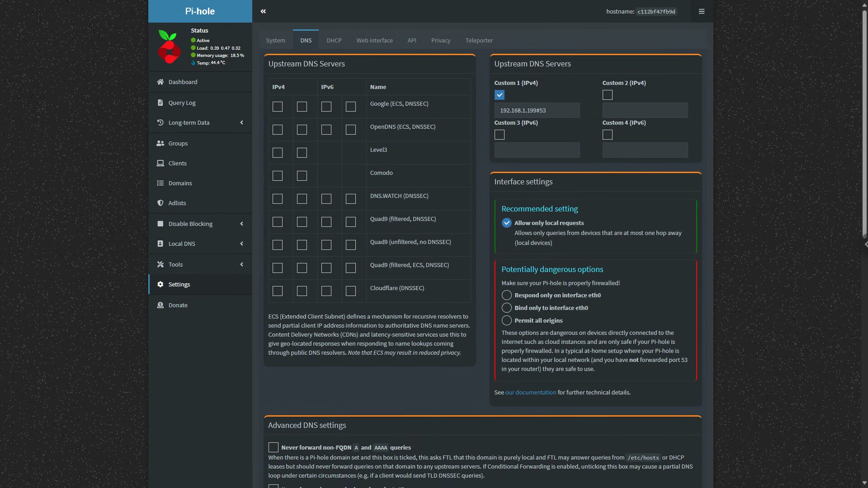Open the Dashboard menu entry

(200, 82)
